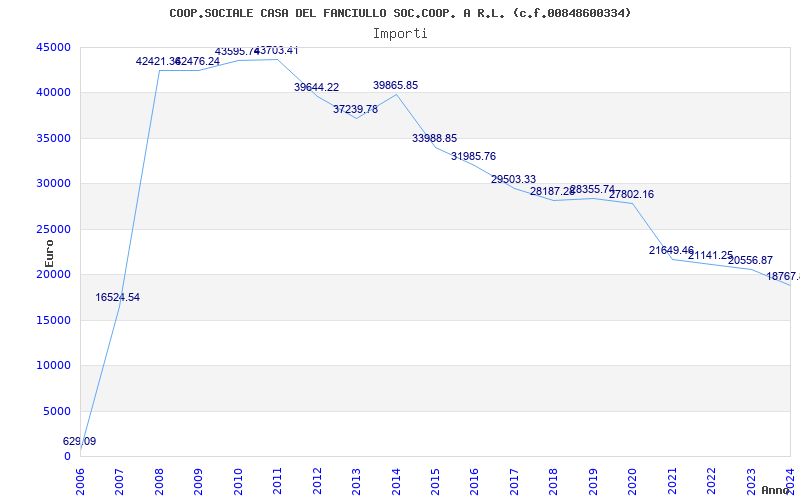Select the 29503.33 data label
Viewport: 800px width, 500px height.
514,179
